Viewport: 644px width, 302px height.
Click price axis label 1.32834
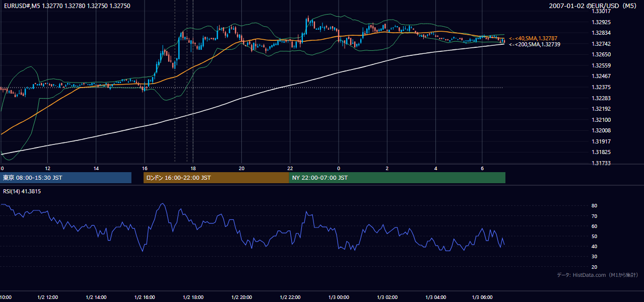tap(601, 33)
